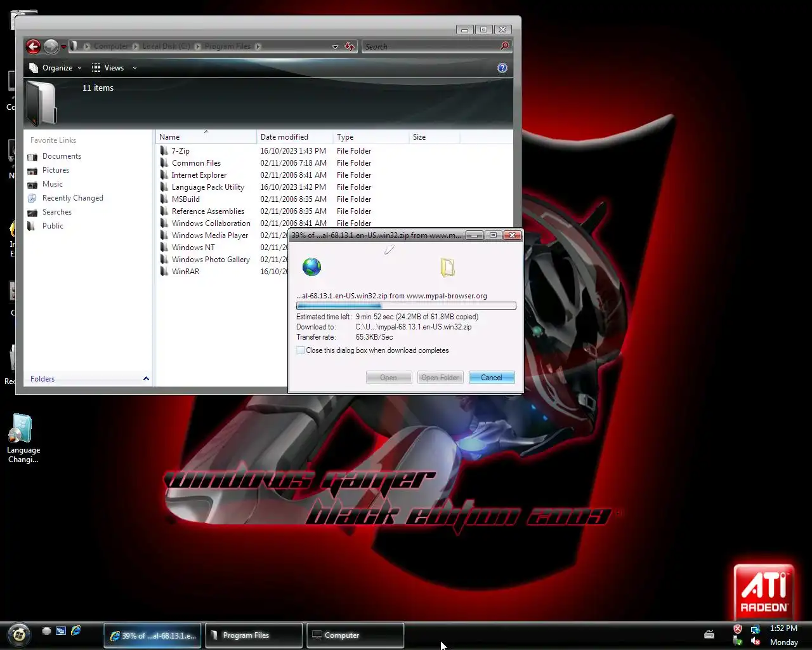This screenshot has height=650, width=812.
Task: Select the Internet Explorer folder icon
Action: (164, 175)
